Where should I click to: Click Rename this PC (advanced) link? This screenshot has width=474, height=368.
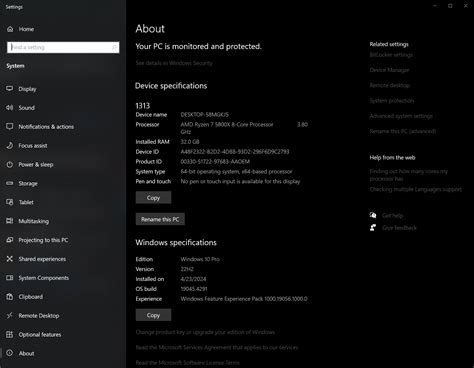(x=403, y=131)
